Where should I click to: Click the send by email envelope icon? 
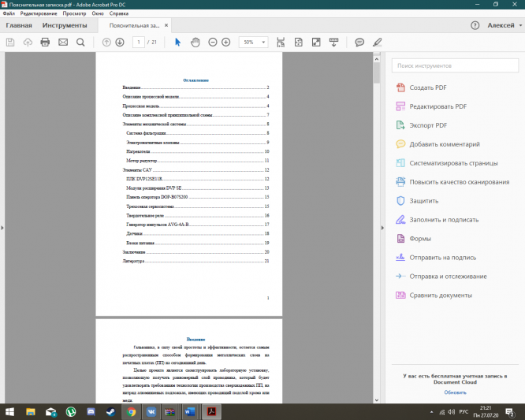pos(63,42)
